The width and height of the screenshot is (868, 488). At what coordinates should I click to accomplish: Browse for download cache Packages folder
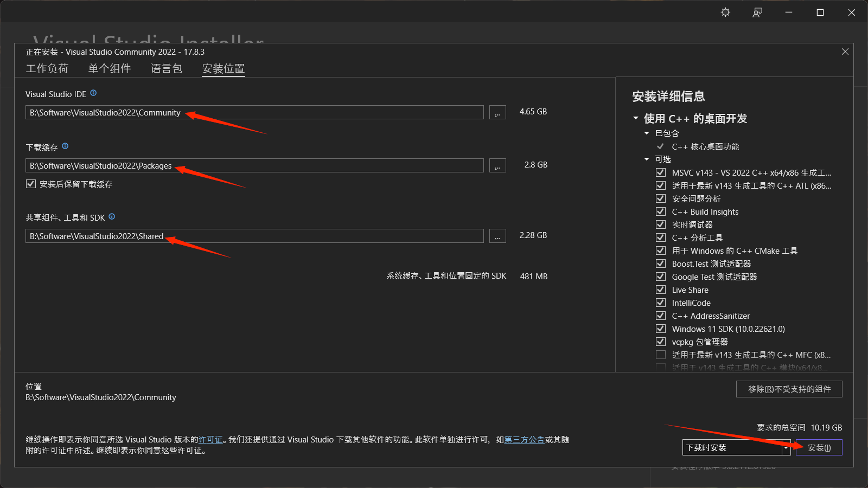(x=497, y=165)
